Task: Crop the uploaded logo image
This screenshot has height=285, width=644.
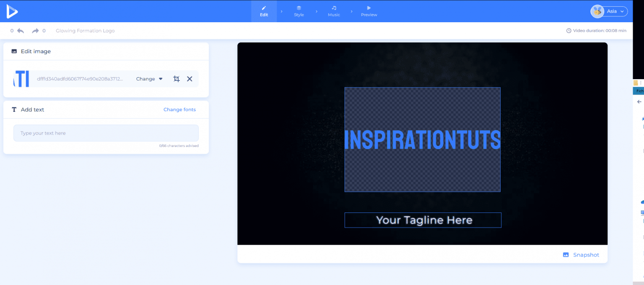Action: [176, 78]
